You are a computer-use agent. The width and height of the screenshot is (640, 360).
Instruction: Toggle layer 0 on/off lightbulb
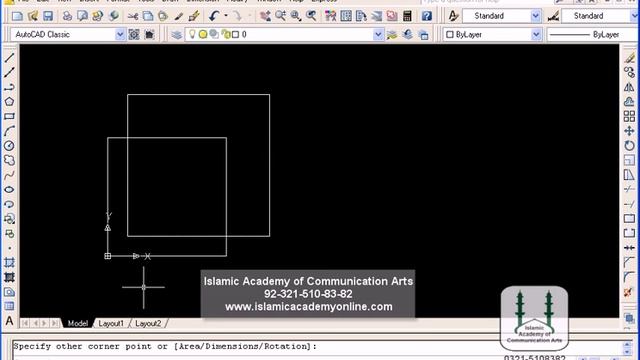192,34
